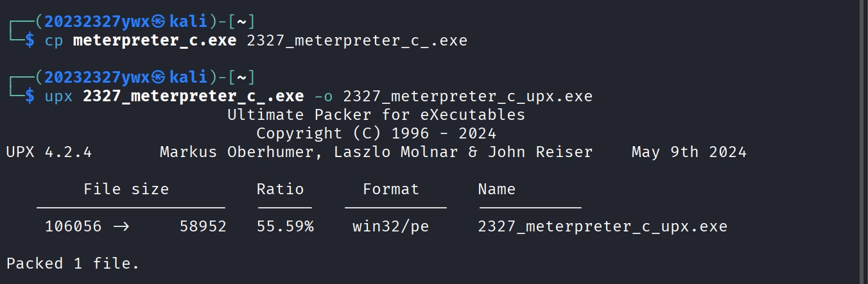
Task: Click the Format column header
Action: click(x=390, y=189)
